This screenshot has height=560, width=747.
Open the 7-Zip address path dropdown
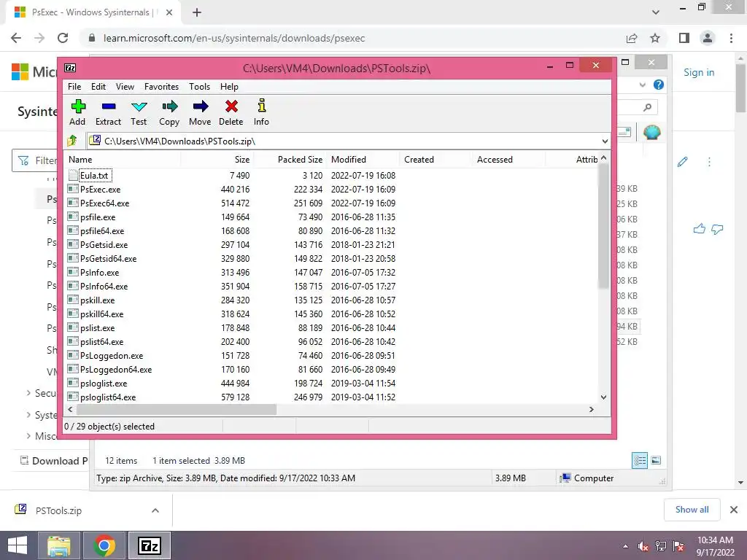click(605, 141)
